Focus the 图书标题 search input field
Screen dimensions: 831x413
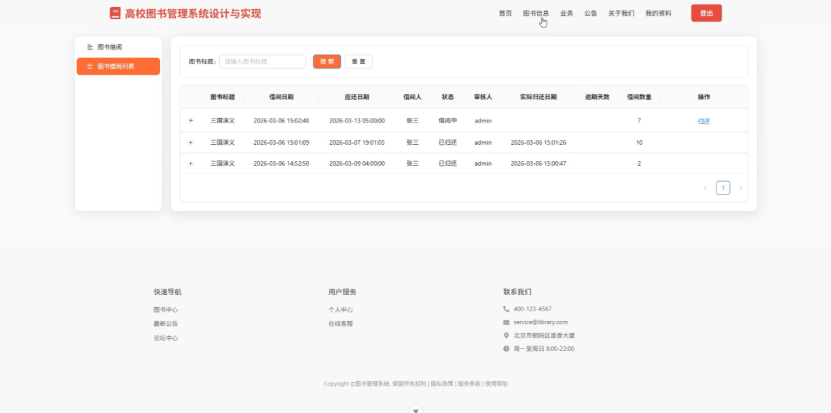click(x=262, y=61)
